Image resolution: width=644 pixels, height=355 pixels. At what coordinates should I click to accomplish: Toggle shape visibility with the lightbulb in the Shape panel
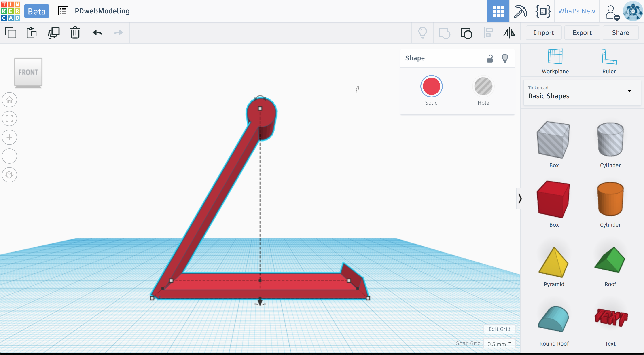[505, 58]
